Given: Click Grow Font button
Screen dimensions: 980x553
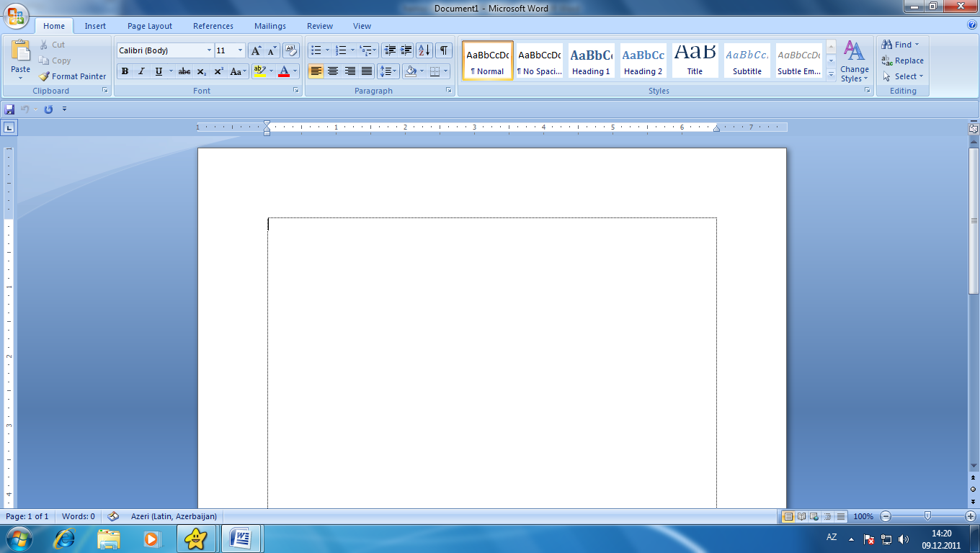Looking at the screenshot, I should click(x=257, y=50).
